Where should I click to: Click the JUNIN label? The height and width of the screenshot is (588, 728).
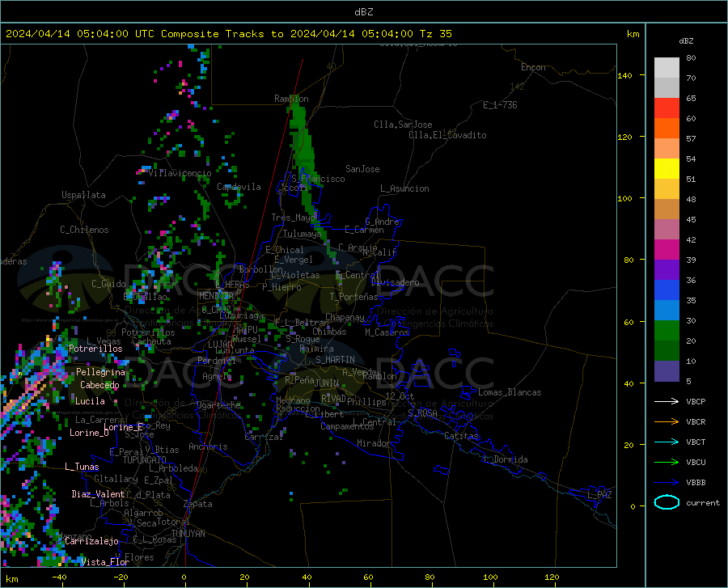(x=327, y=383)
